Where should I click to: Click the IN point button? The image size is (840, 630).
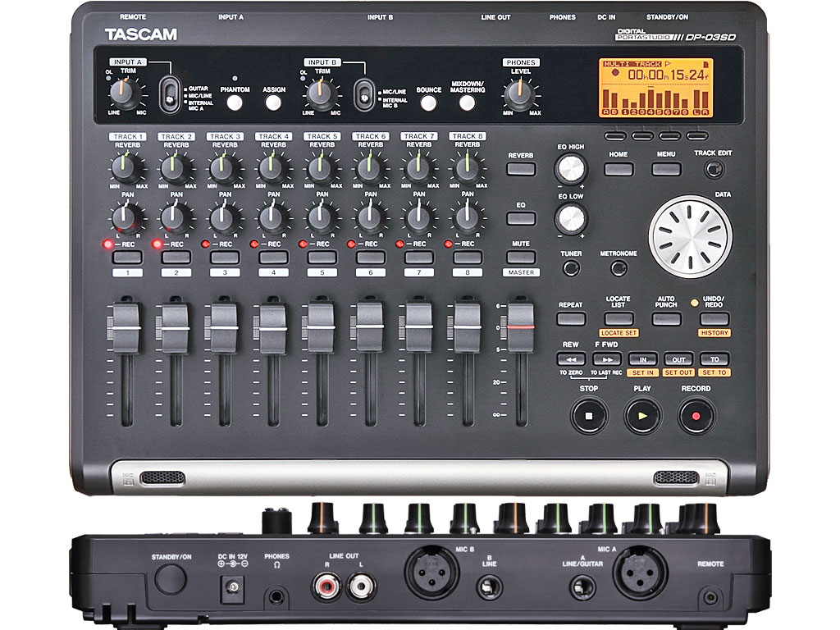pos(643,359)
